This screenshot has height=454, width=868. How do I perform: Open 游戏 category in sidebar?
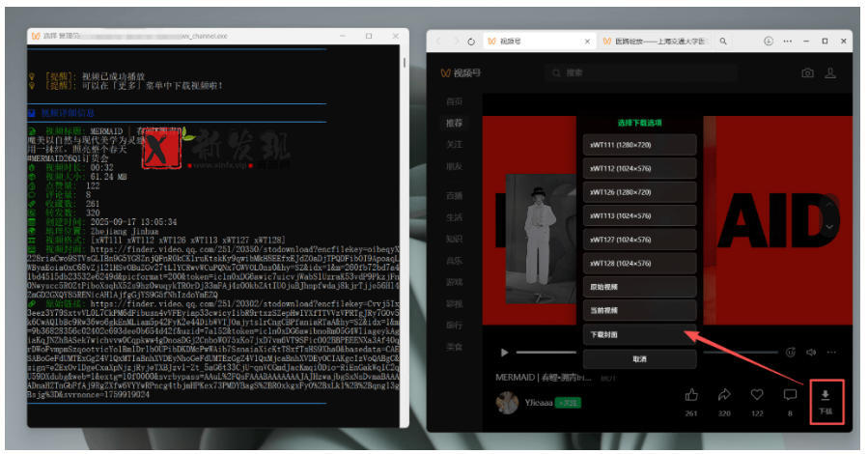pyautogui.click(x=455, y=282)
